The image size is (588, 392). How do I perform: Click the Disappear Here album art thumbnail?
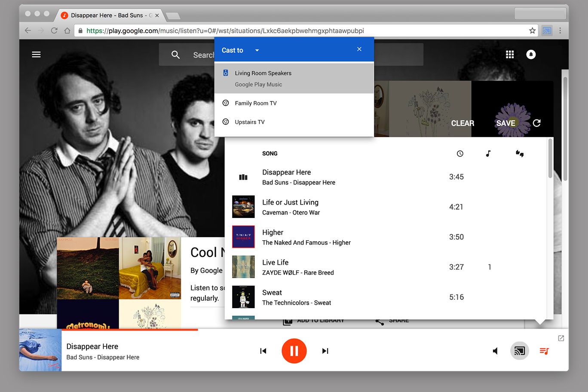point(40,350)
